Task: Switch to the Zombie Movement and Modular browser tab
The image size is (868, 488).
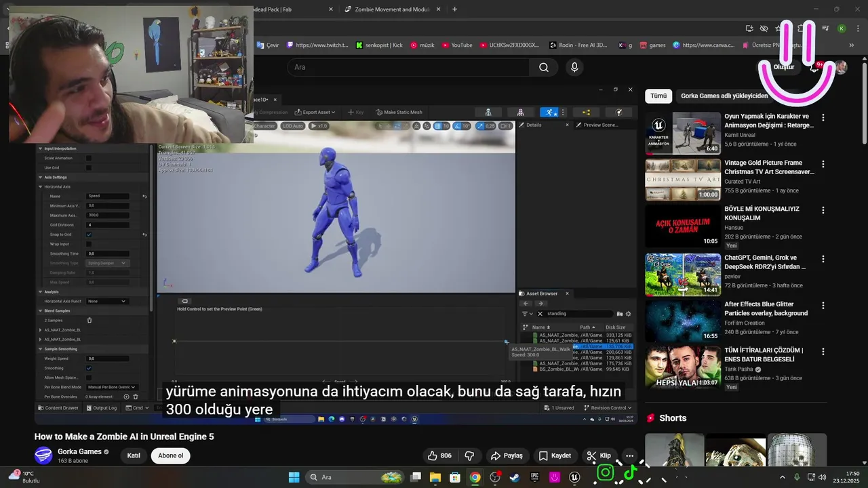Action: pos(393,9)
